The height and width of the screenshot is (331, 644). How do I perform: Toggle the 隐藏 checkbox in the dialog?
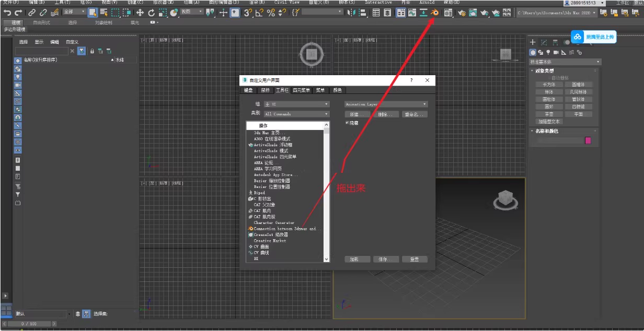pyautogui.click(x=347, y=123)
